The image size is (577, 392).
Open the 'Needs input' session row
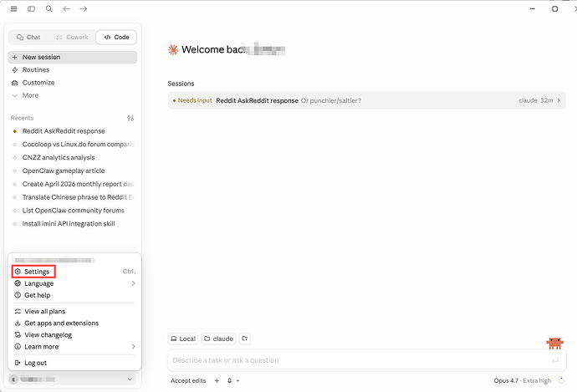(366, 101)
